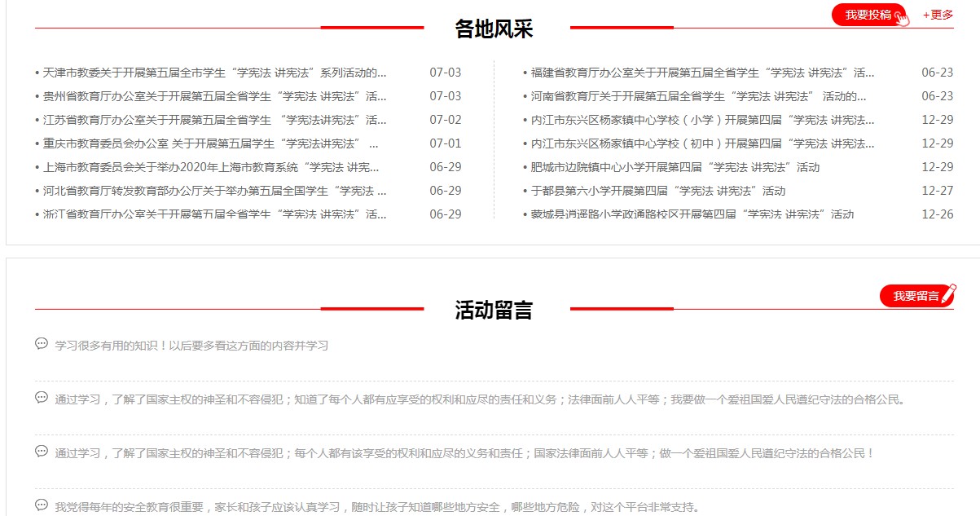The width and height of the screenshot is (980, 516).
Task: Open the +更多 link in 各地风采
Action: pos(938,15)
